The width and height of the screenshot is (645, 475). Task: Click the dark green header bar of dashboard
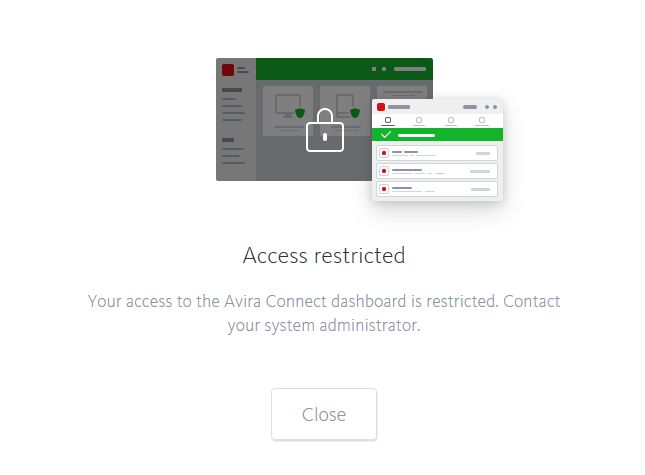point(344,69)
